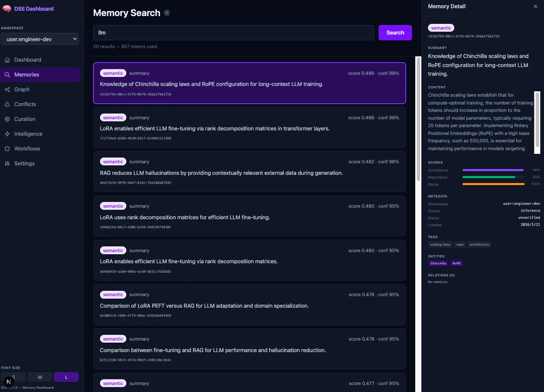Click the help icon beside Memory Search
544x392 pixels.
coord(167,13)
